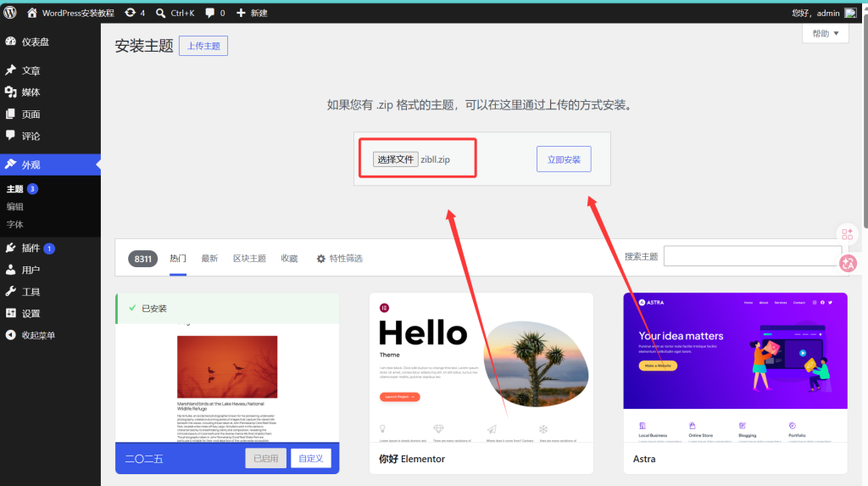Expand the 帮助 help dropdown
Viewport: 868px width, 486px height.
click(826, 33)
